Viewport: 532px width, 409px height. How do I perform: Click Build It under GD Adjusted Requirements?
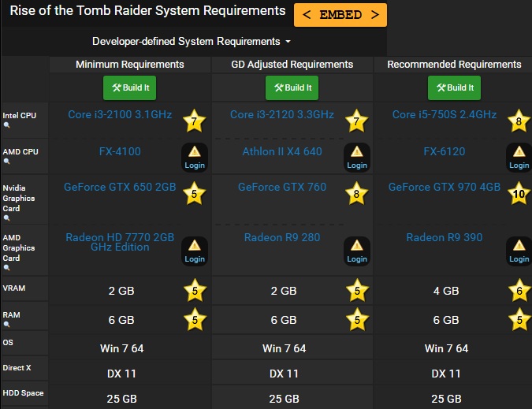pyautogui.click(x=292, y=87)
